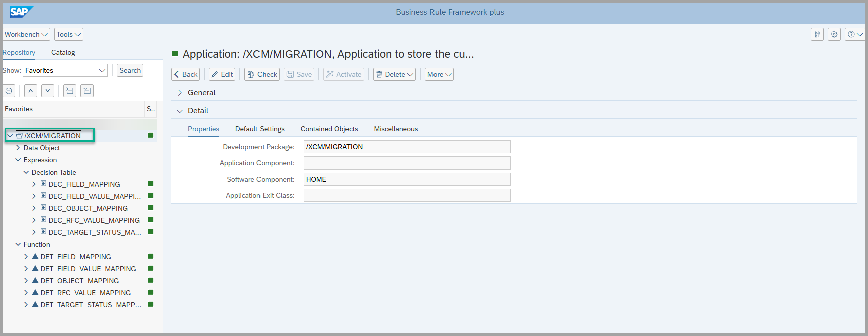Switch to the Catalog tab
Screen dimensions: 868x336
click(63, 52)
